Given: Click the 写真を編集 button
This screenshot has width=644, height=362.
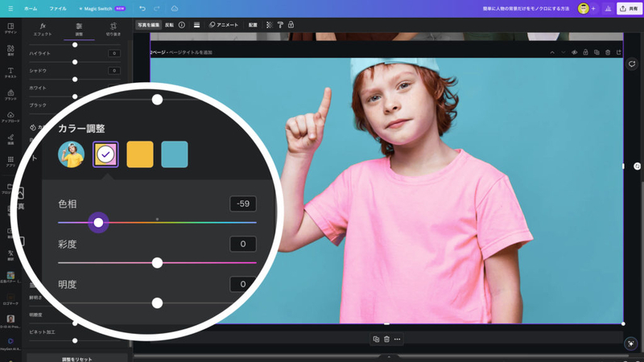Looking at the screenshot, I should click(148, 25).
